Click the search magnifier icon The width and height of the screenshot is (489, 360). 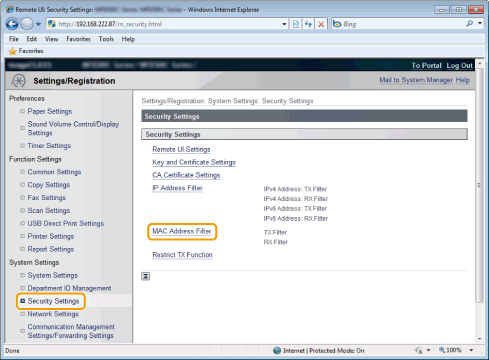470,23
